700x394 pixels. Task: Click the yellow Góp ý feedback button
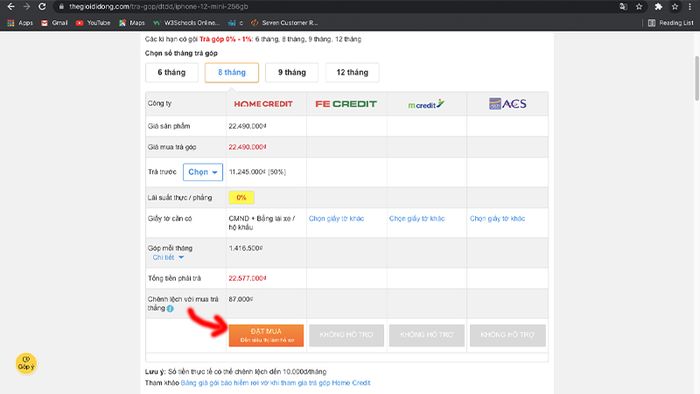(26, 364)
